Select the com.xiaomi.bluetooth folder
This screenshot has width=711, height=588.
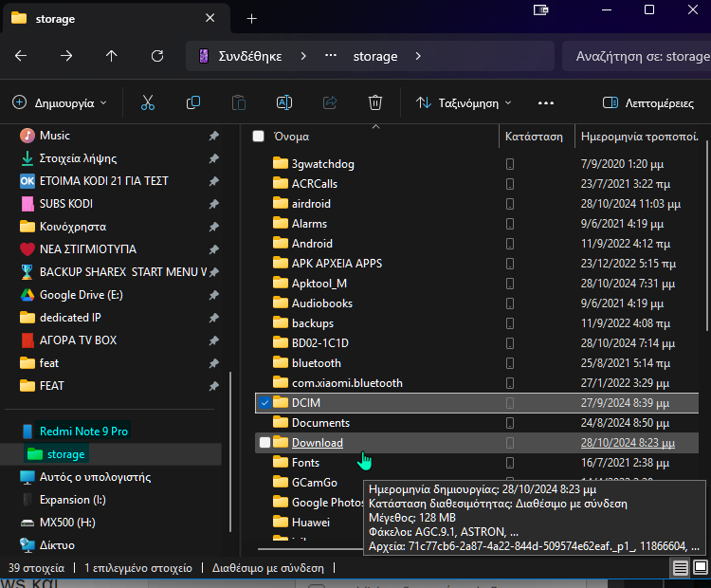(347, 383)
